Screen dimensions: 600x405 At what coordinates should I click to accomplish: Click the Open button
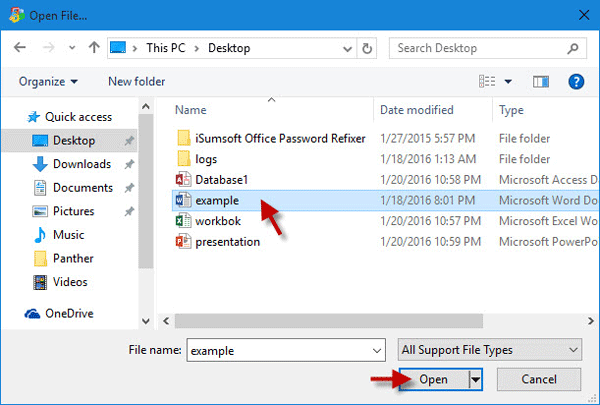434,379
